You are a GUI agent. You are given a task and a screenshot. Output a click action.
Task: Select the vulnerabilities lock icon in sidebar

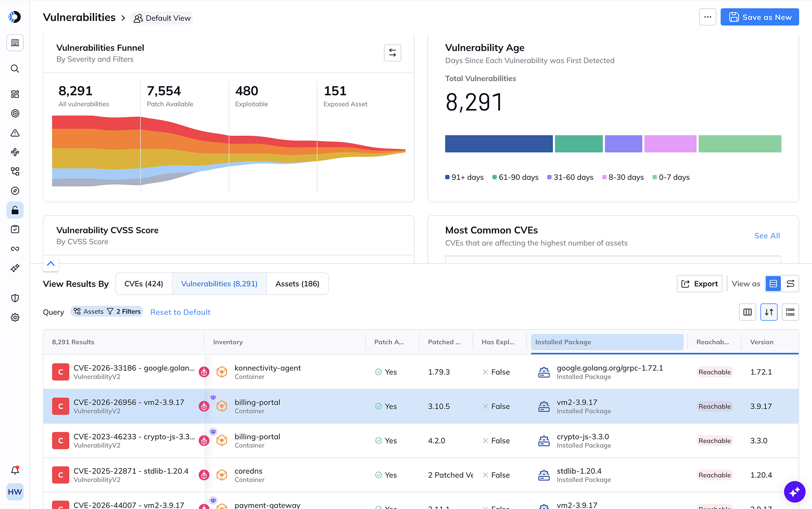(x=15, y=210)
